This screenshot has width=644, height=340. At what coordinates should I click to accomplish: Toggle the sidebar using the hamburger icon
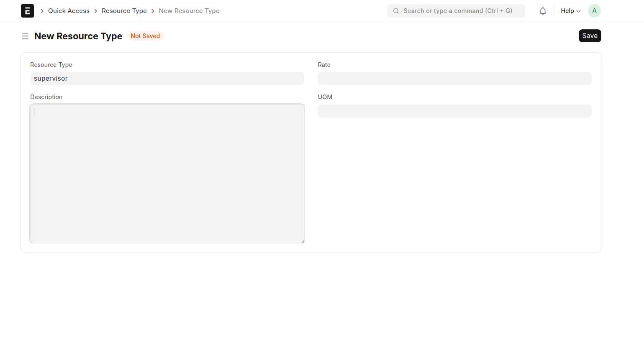tap(25, 36)
